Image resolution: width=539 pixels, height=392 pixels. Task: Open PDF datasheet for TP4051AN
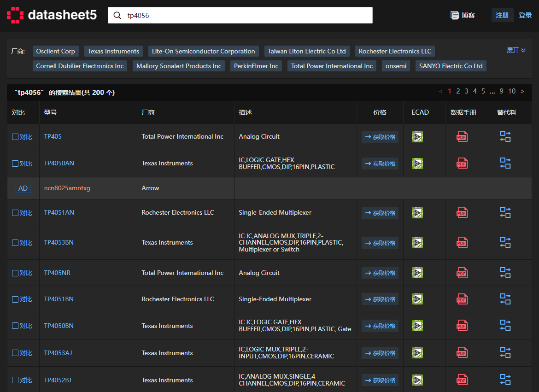pyautogui.click(x=462, y=213)
